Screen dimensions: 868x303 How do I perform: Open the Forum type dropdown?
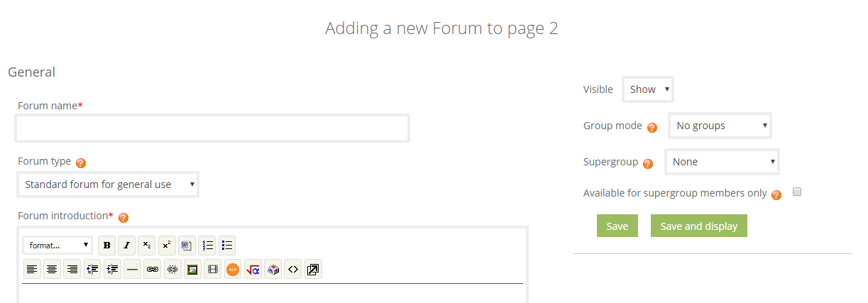(108, 184)
